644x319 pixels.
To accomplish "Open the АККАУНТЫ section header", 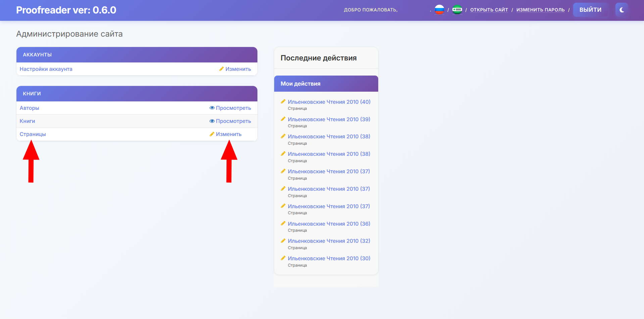I will click(37, 55).
